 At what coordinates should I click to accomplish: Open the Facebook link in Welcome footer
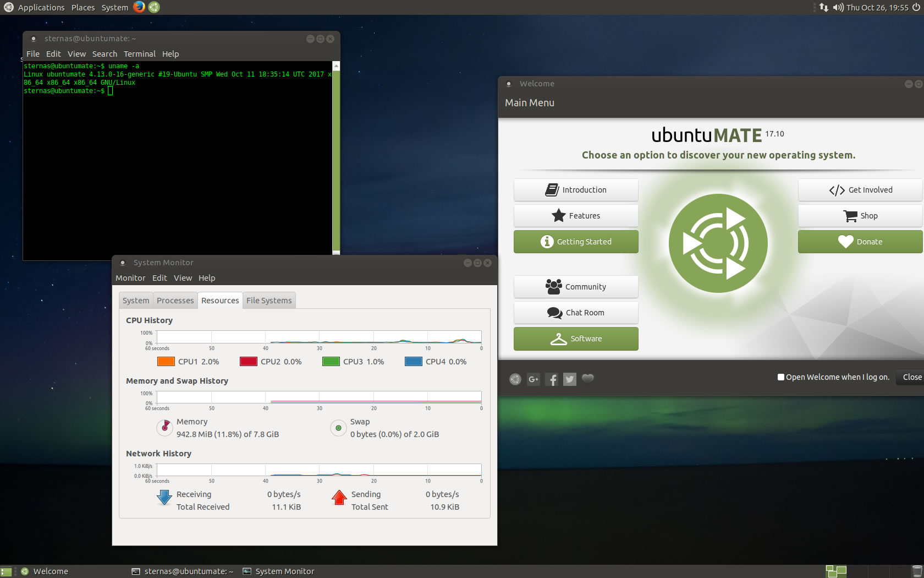[x=552, y=379]
